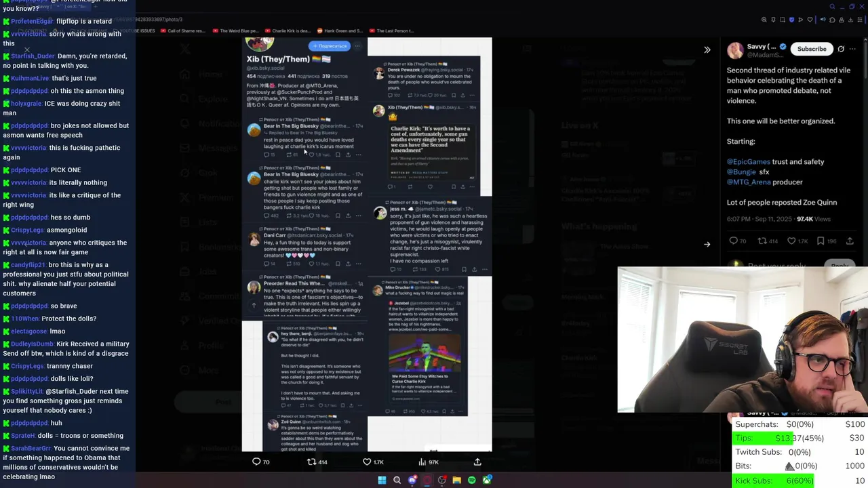The image size is (868, 488).
Task: Reply icon in right tweet panel
Action: pyautogui.click(x=733, y=241)
